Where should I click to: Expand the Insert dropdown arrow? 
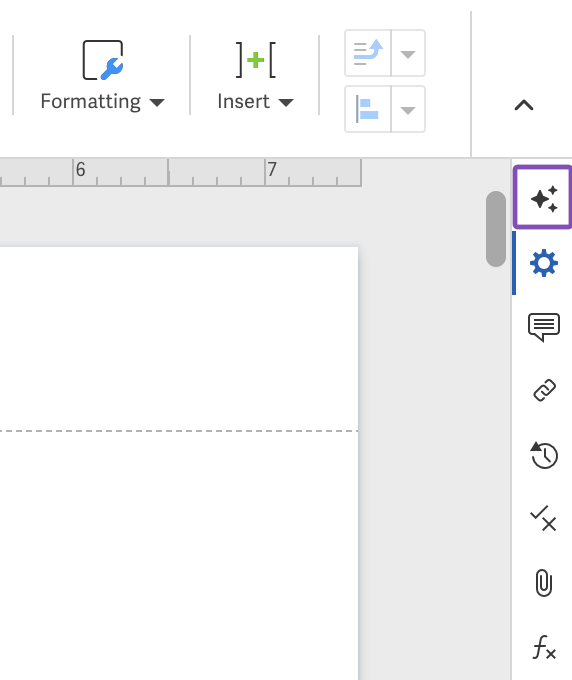pyautogui.click(x=286, y=102)
